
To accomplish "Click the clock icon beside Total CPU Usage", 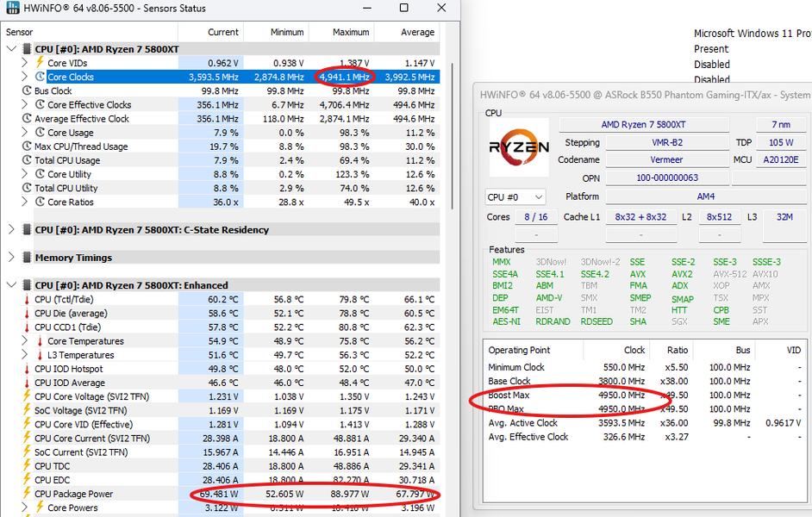I will click(27, 160).
